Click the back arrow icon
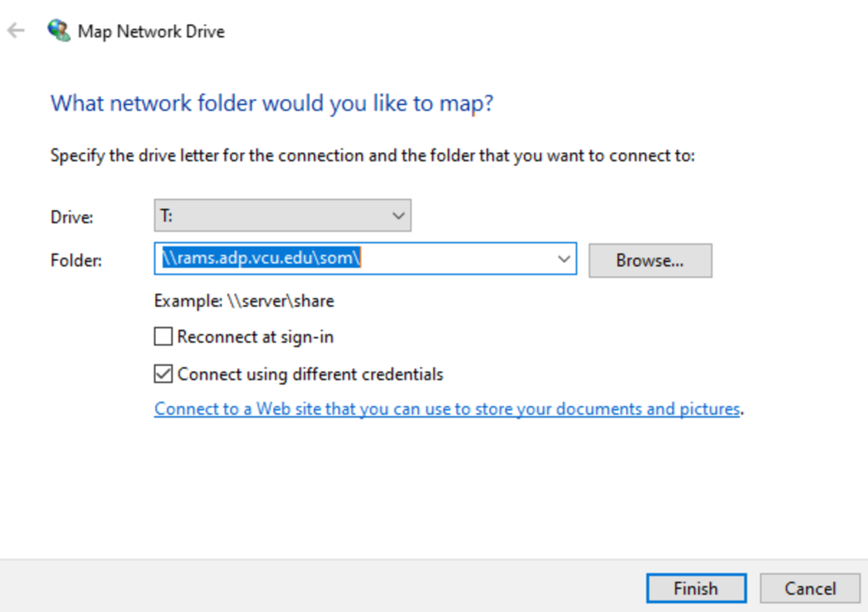Image resolution: width=868 pixels, height=612 pixels. (16, 31)
